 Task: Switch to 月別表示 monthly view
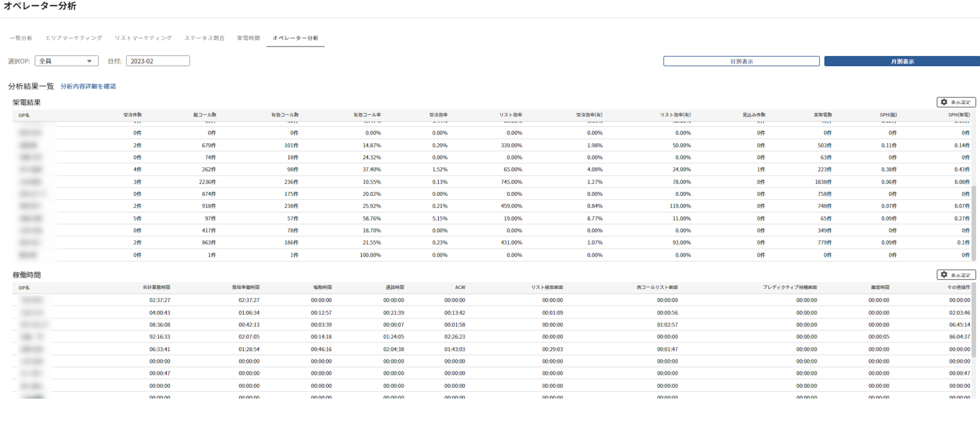(x=902, y=61)
